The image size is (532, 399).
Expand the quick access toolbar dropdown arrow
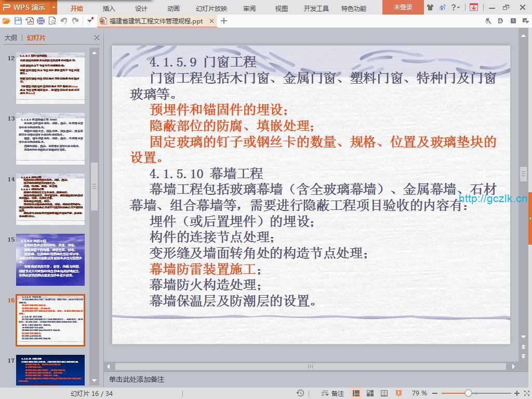point(90,21)
